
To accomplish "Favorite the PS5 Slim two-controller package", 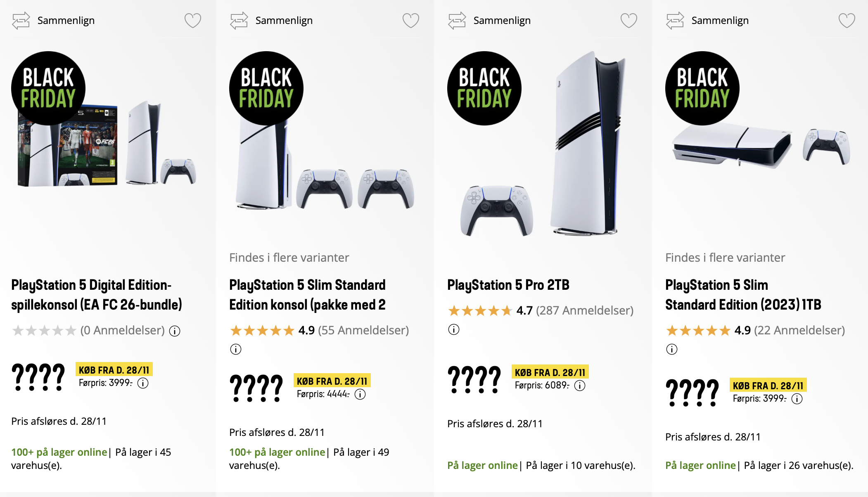I will click(x=410, y=20).
